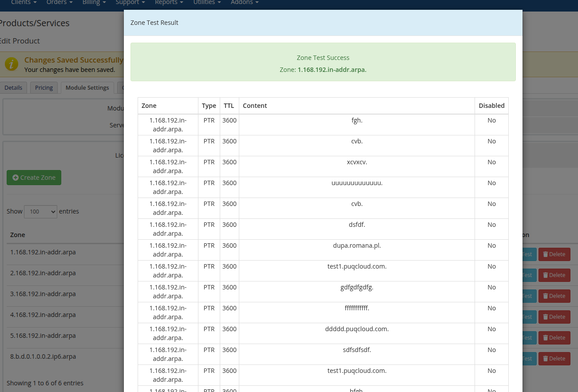The image size is (578, 392).
Task: Delete the 3.168.192.in-addr.arpa zone
Action: coord(554,296)
